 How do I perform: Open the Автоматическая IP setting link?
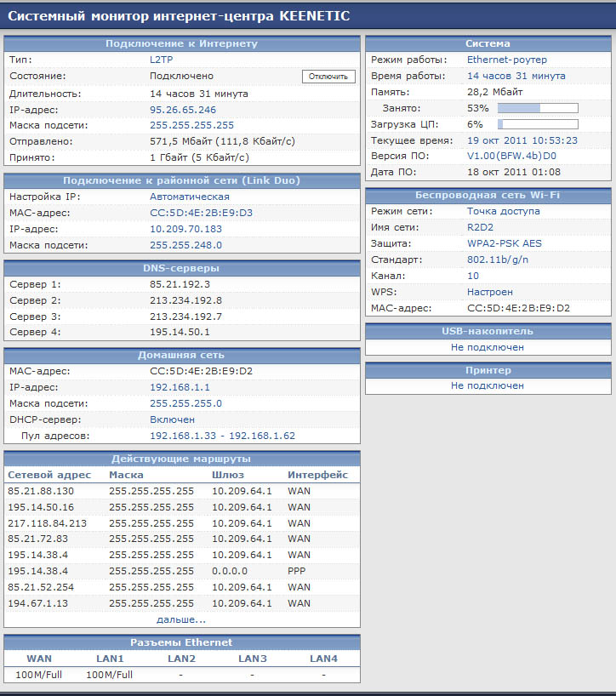point(190,197)
